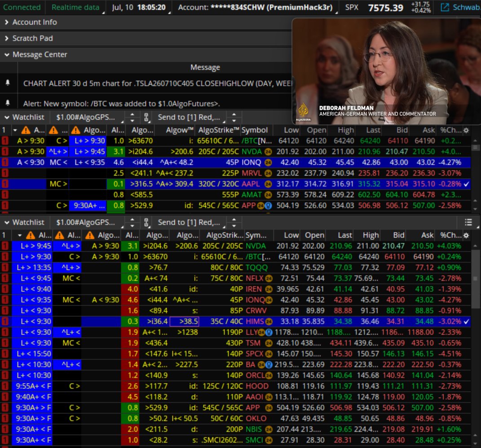Image resolution: width=481 pixels, height=448 pixels.
Task: Collapse the Message Center section
Action: click(x=6, y=55)
